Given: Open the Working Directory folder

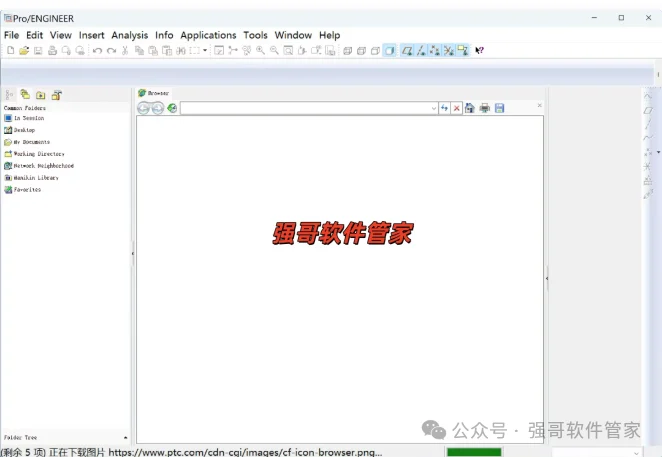Looking at the screenshot, I should [x=34, y=154].
